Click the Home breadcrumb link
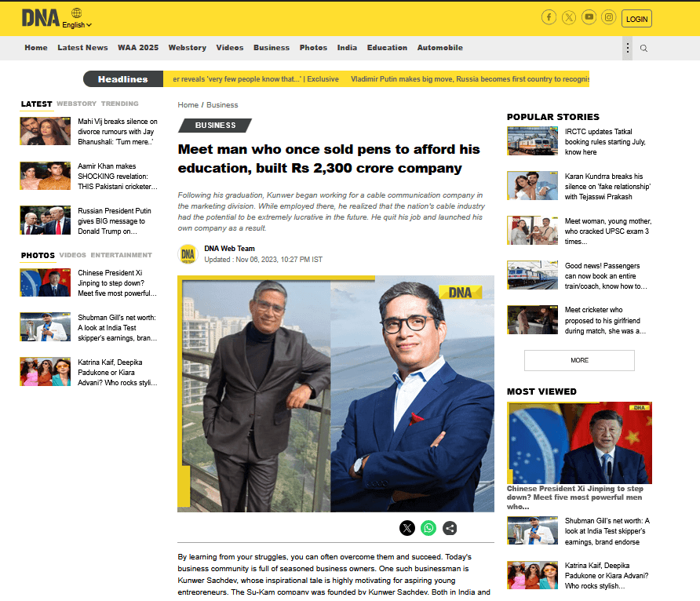 [188, 105]
